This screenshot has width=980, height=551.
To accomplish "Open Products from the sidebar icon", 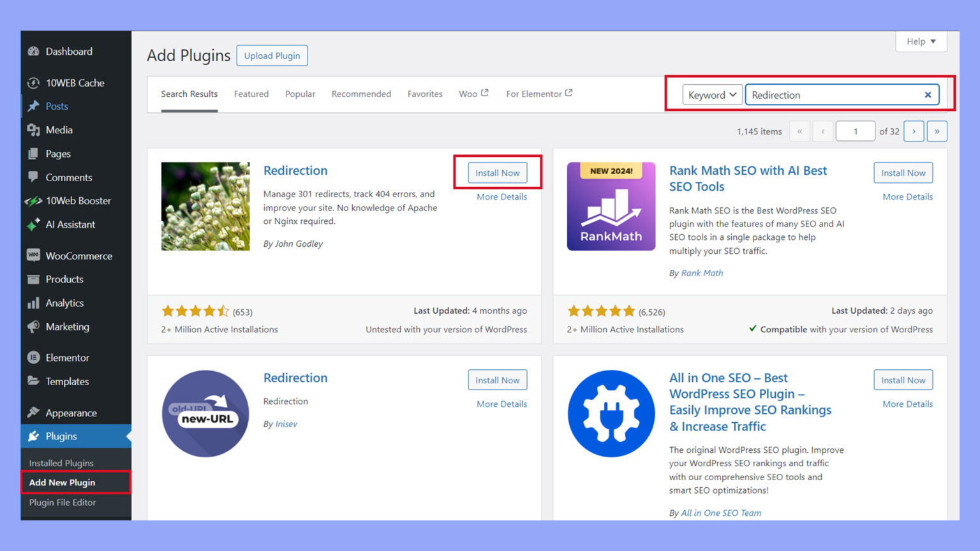I will pos(34,279).
